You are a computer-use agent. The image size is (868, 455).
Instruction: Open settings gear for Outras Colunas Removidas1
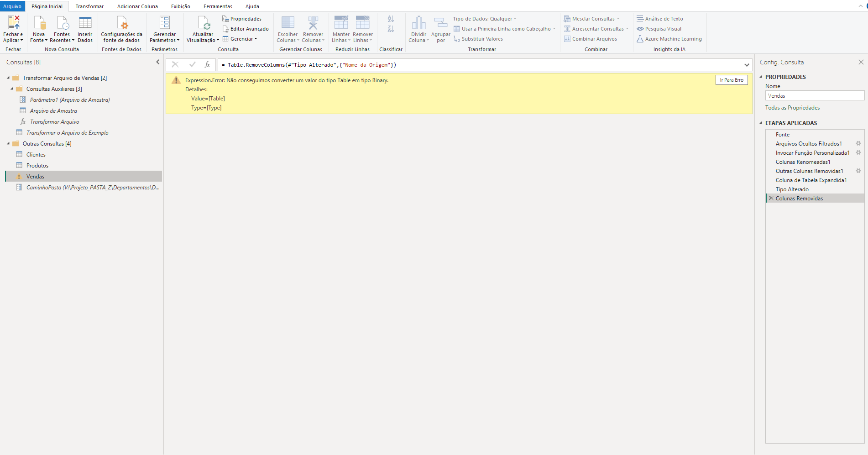pos(858,171)
